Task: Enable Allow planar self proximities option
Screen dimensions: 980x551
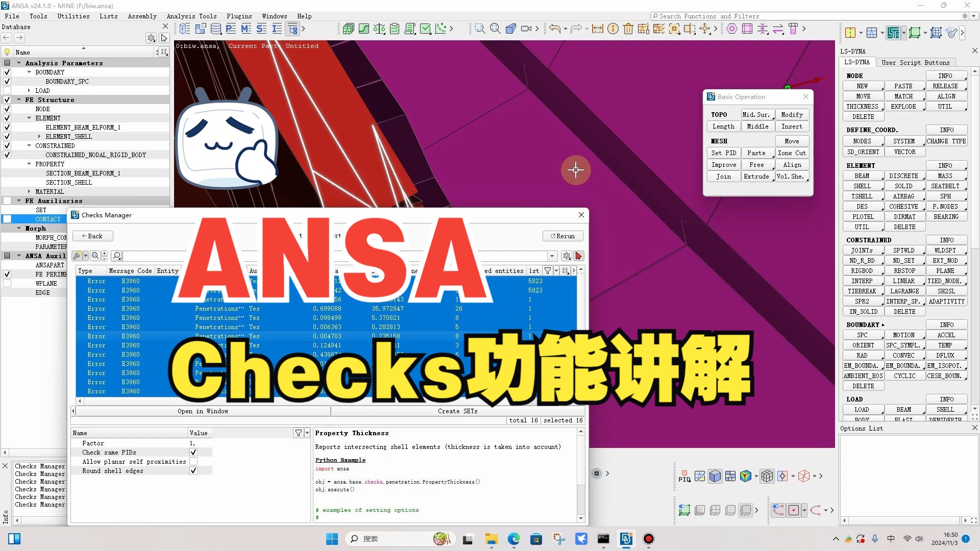Action: (x=193, y=462)
